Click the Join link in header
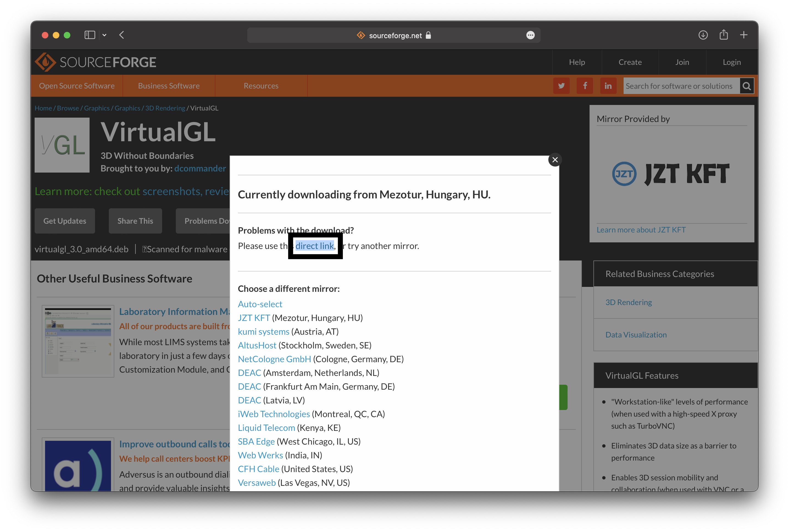 tap(682, 62)
